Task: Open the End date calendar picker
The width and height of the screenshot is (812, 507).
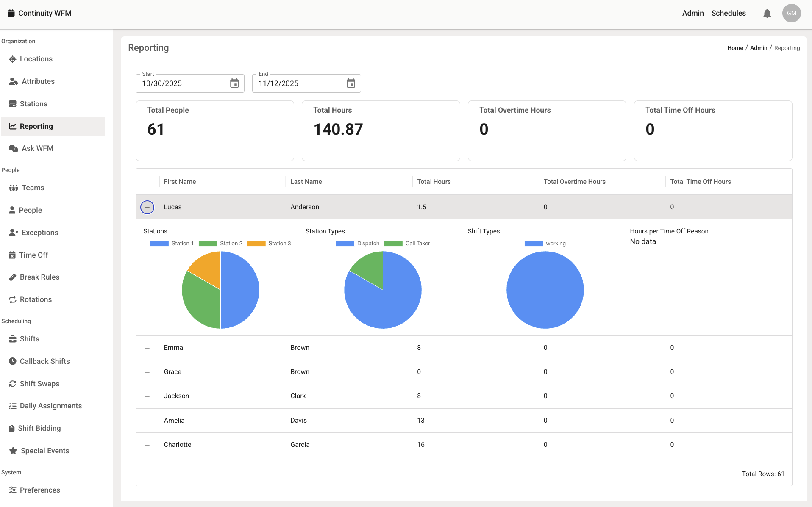Action: 351,83
